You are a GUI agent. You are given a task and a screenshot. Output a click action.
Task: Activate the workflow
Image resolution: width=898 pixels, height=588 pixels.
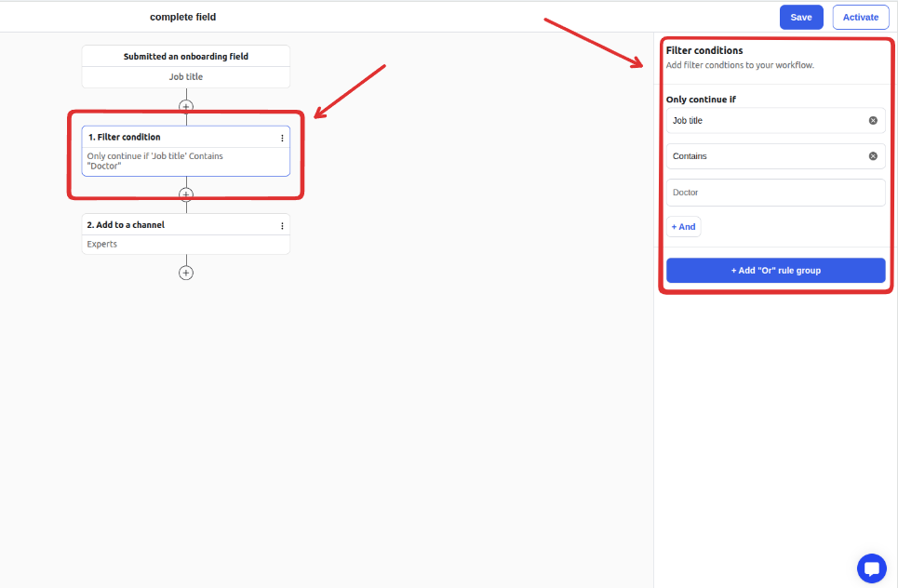click(x=861, y=18)
